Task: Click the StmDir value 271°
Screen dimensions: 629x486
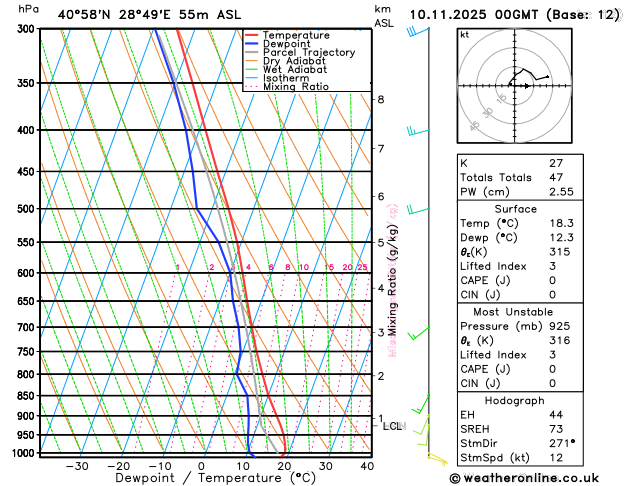Action: point(562,443)
